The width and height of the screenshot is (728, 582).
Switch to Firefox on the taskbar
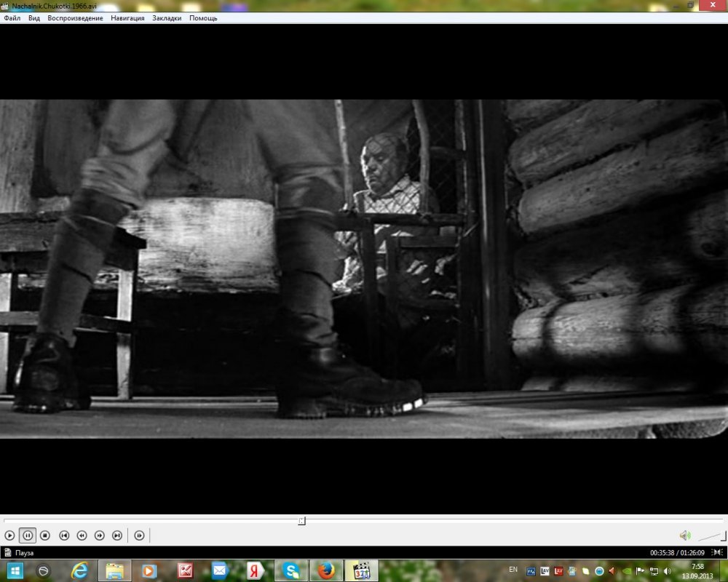coord(326,571)
